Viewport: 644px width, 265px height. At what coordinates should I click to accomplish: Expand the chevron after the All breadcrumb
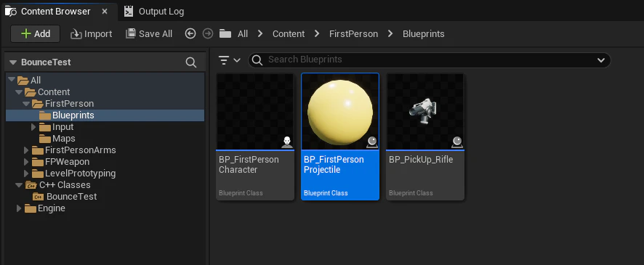point(260,33)
